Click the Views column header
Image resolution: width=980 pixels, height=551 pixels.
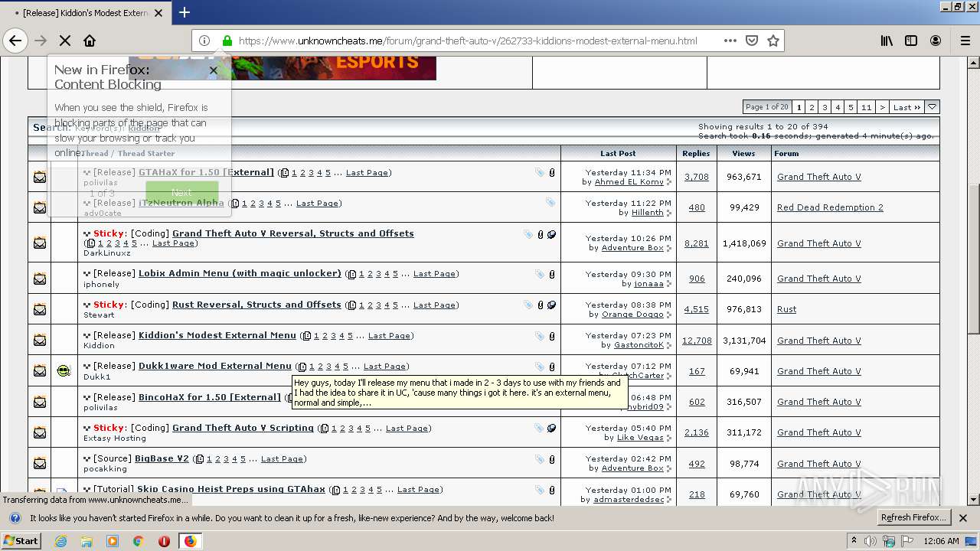[743, 153]
